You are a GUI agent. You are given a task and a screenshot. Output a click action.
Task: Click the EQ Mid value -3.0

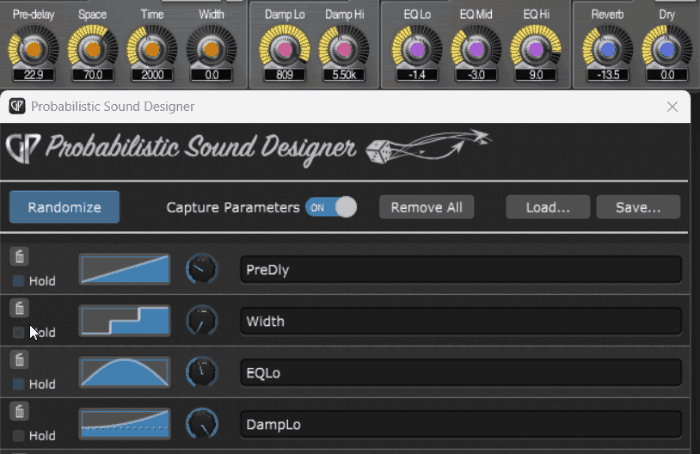click(x=476, y=75)
